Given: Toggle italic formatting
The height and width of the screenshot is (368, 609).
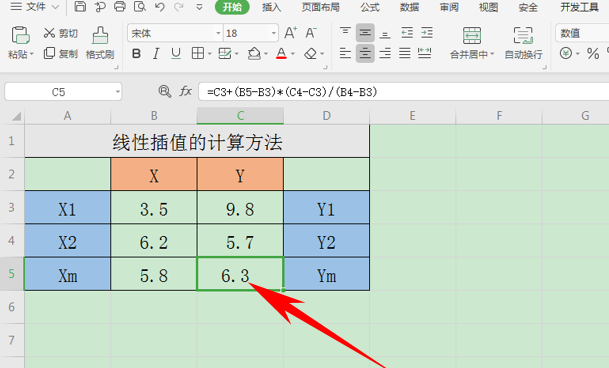Looking at the screenshot, I should pos(156,54).
